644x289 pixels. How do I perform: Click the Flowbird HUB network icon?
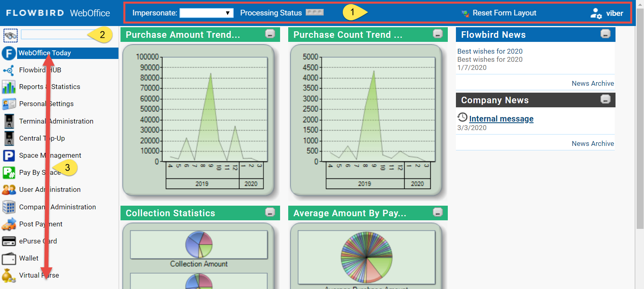(9, 70)
